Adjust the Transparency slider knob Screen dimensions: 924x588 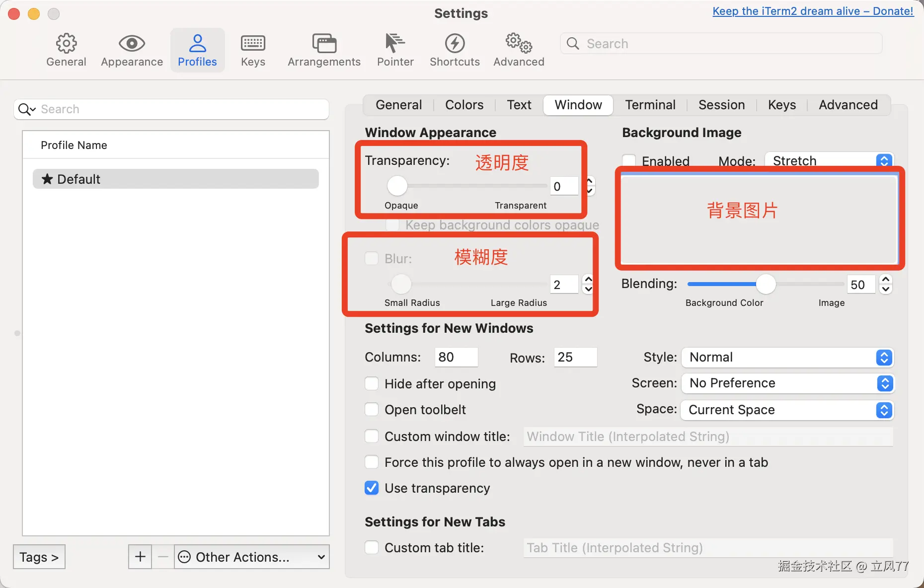click(397, 186)
